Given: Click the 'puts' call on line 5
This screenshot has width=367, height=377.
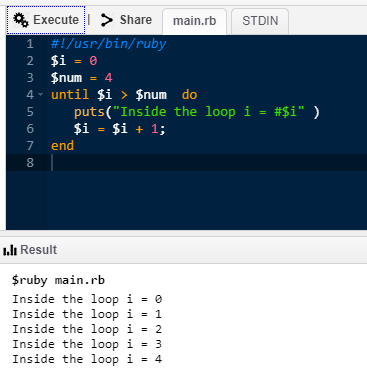Looking at the screenshot, I should point(89,112).
